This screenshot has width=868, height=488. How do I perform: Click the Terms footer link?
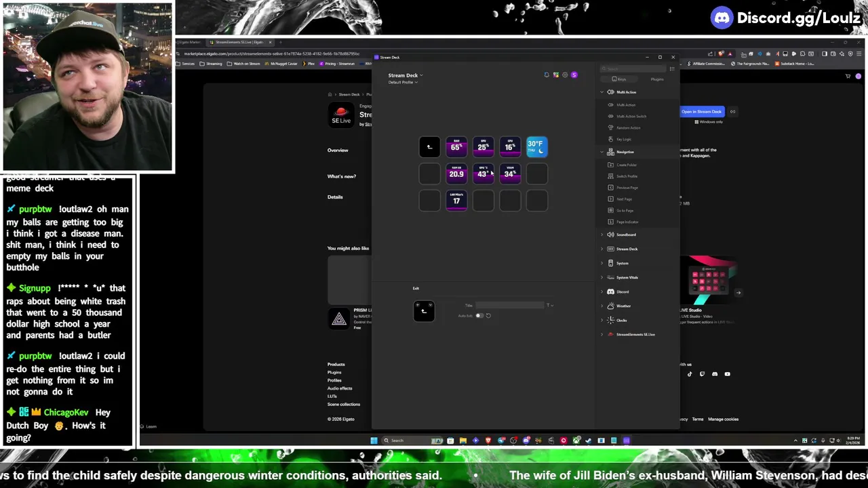pos(697,419)
